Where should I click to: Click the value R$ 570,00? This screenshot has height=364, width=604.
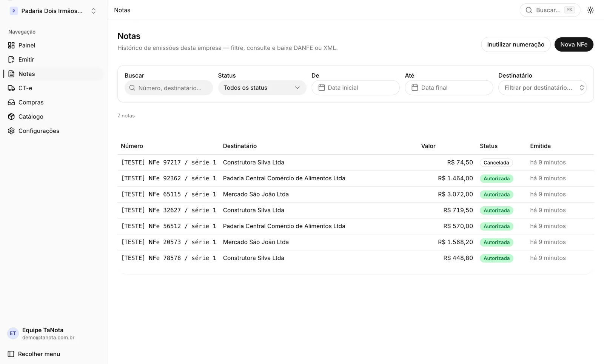[x=458, y=226]
